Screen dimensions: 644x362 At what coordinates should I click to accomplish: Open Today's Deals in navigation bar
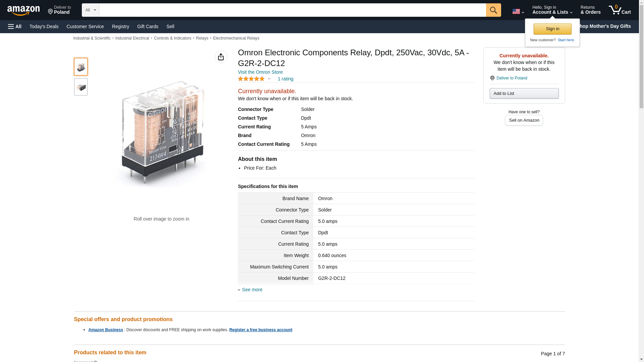[x=44, y=26]
